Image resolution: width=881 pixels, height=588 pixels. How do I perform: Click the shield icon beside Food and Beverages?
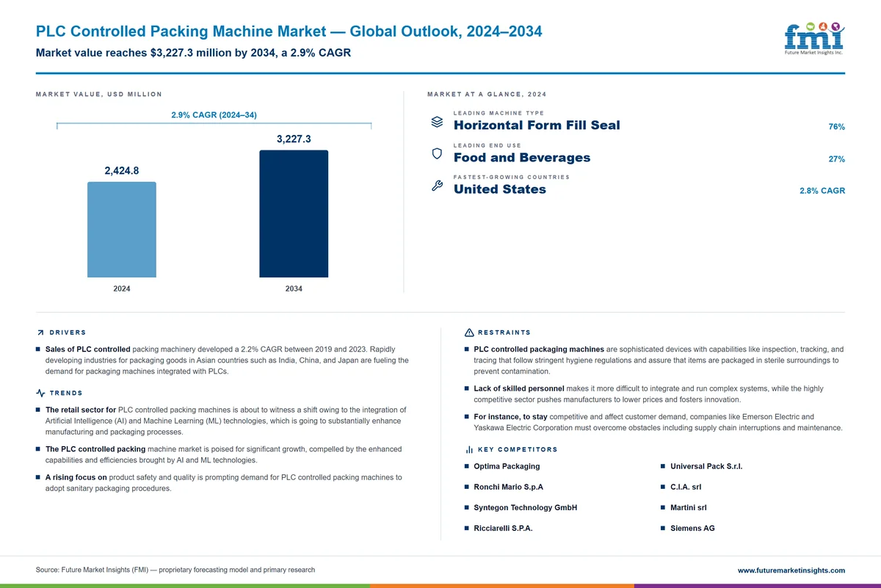(437, 154)
